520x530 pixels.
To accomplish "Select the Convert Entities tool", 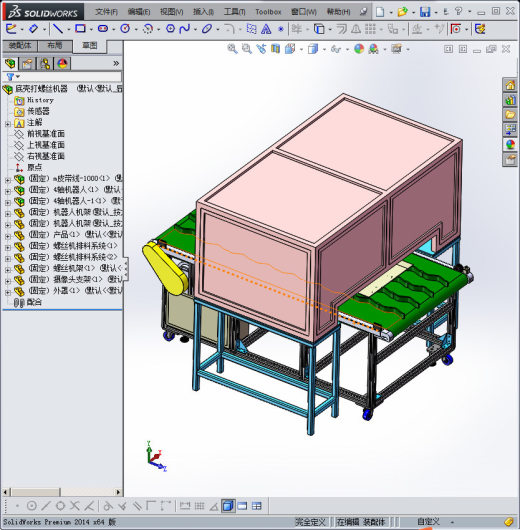I will [319, 29].
